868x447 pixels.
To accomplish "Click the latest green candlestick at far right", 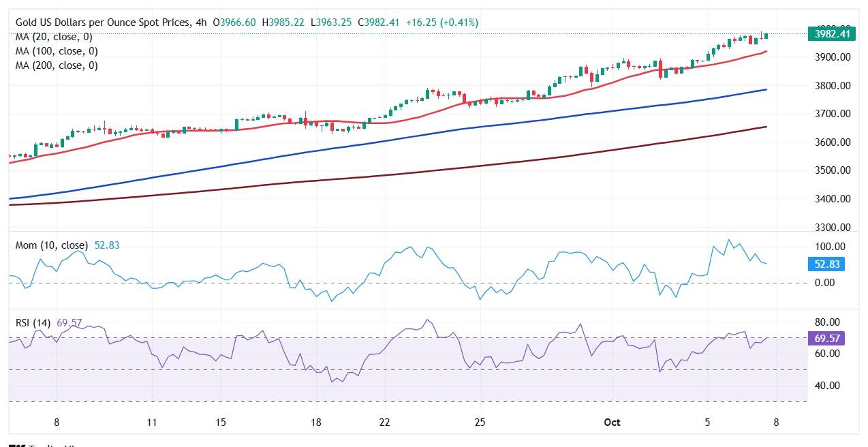I will click(x=766, y=35).
